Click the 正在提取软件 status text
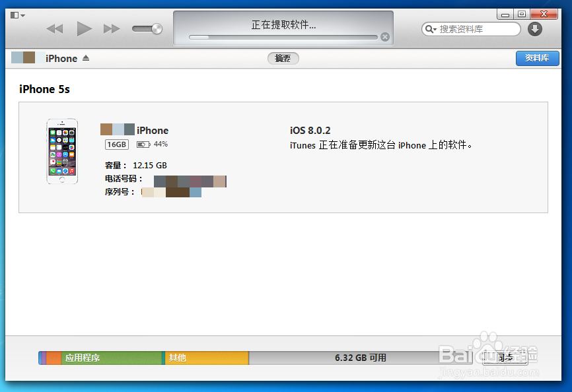Image resolution: width=572 pixels, height=392 pixels. [x=283, y=25]
